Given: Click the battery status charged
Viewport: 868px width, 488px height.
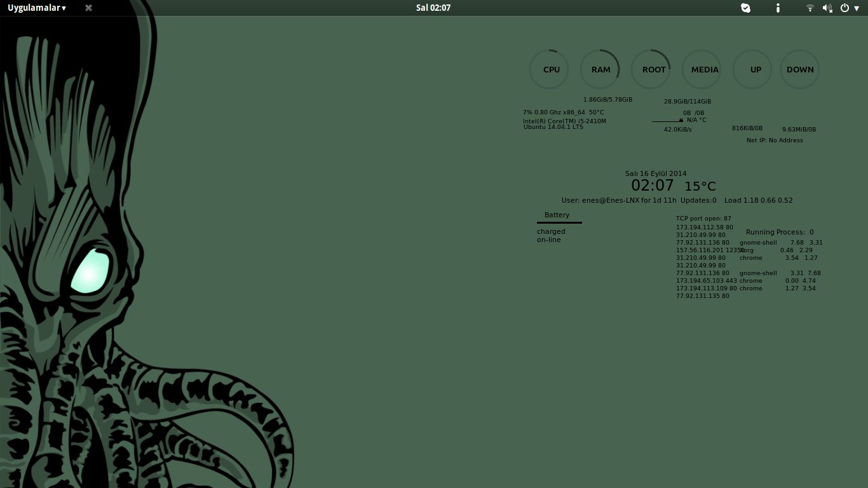Looking at the screenshot, I should click(551, 231).
